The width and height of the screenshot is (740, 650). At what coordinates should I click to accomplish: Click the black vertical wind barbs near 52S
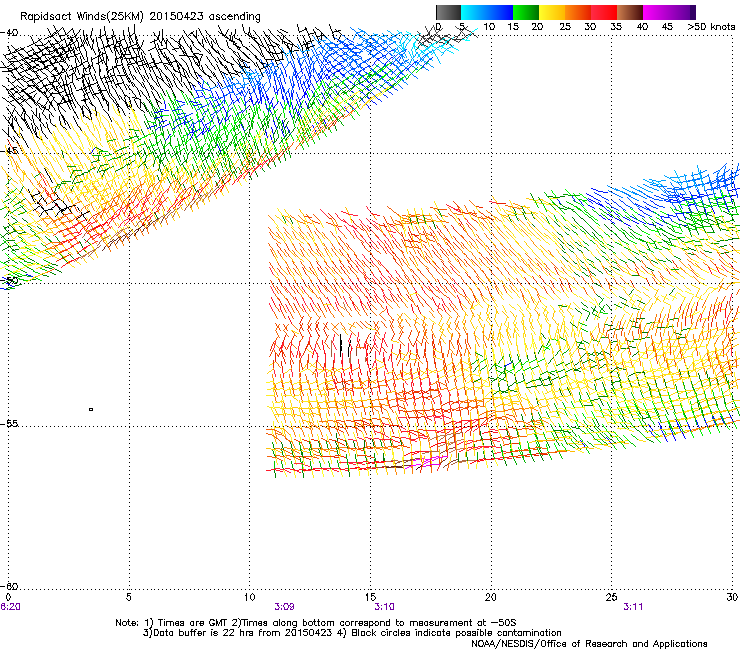click(x=345, y=346)
